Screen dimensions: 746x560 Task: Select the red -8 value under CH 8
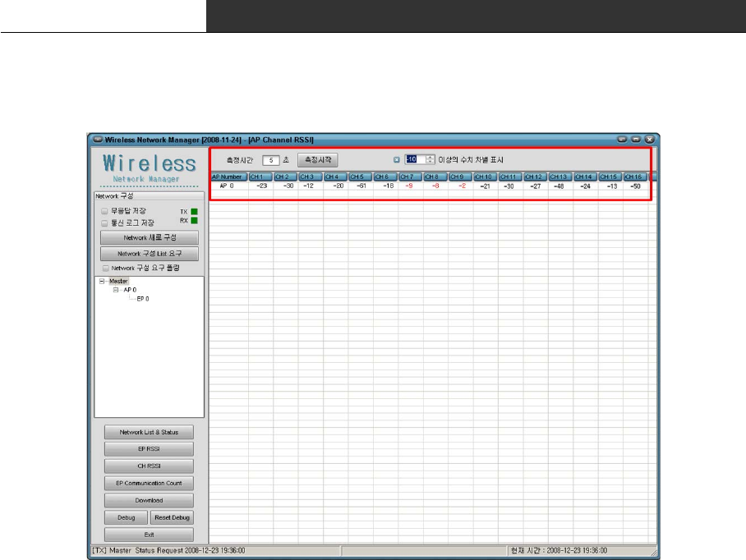click(x=435, y=186)
